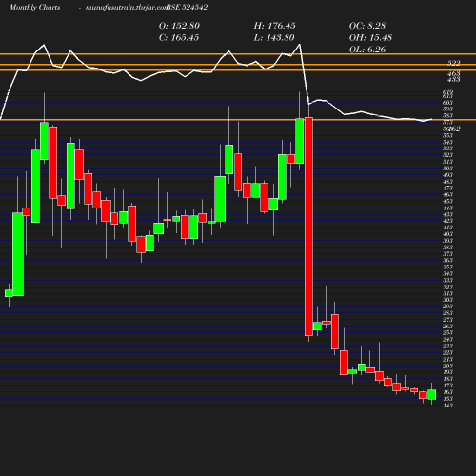The width and height of the screenshot is (476, 476).
Task: Click the tallest red crash candle
Action: tap(308, 227)
